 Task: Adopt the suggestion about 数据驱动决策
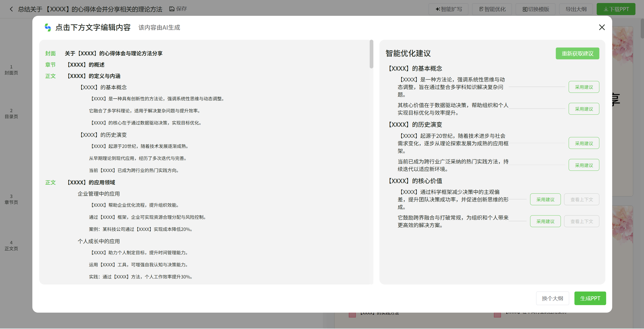click(584, 109)
